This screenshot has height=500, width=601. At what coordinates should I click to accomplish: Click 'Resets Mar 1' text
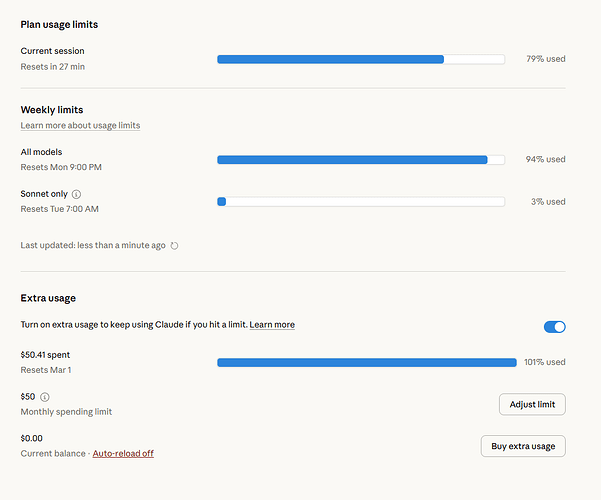point(46,370)
